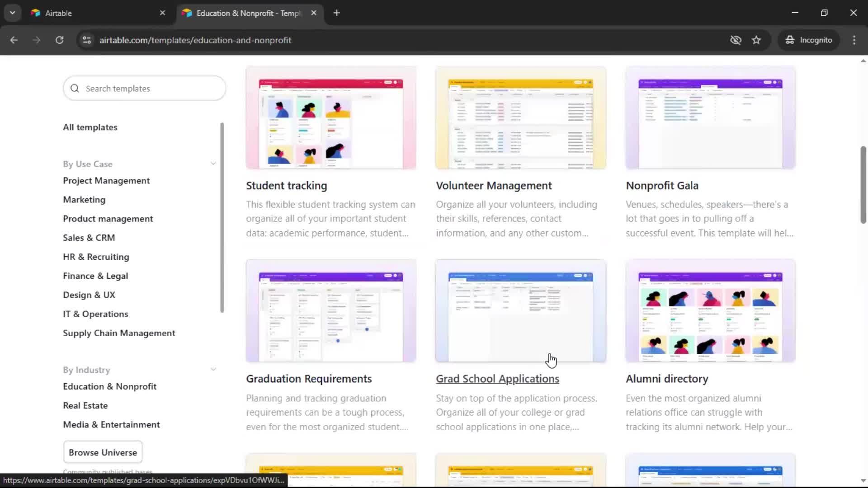The width and height of the screenshot is (868, 488).
Task: Switch to the Airtable tab
Action: [97, 13]
